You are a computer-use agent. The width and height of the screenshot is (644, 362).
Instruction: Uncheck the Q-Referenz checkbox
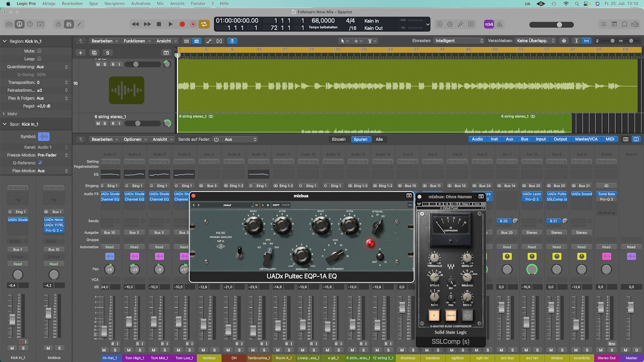pos(40,163)
